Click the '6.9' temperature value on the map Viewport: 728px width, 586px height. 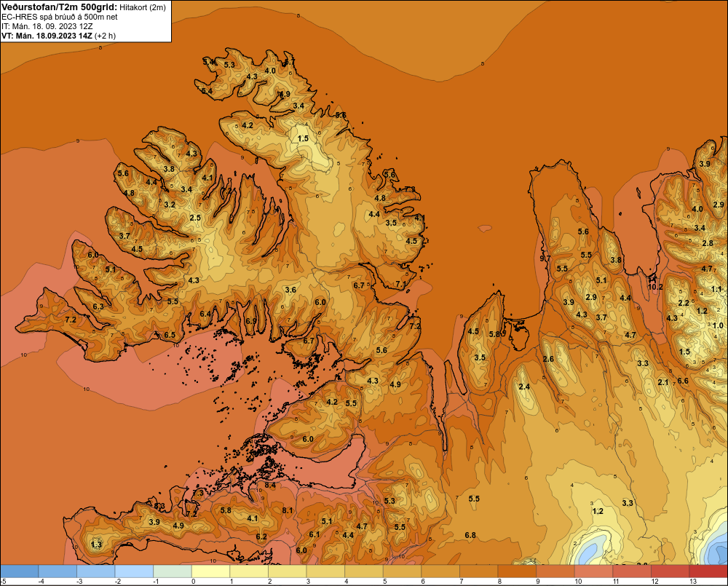(x=251, y=321)
